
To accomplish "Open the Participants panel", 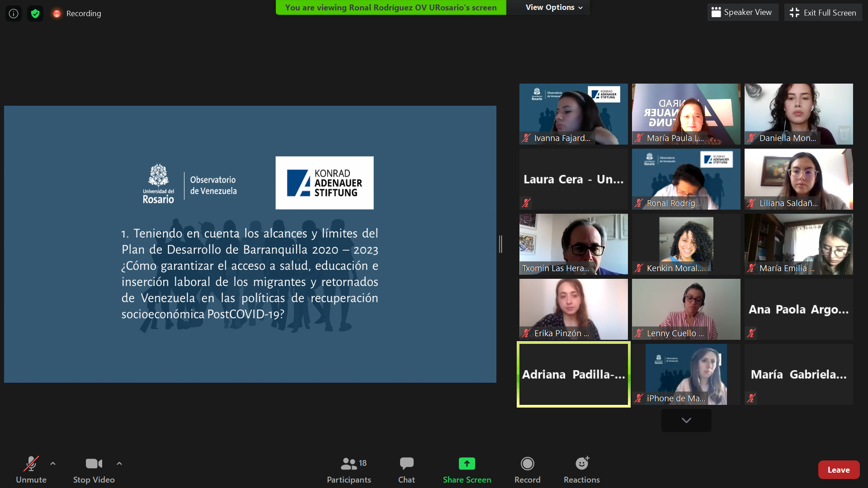I will [349, 470].
